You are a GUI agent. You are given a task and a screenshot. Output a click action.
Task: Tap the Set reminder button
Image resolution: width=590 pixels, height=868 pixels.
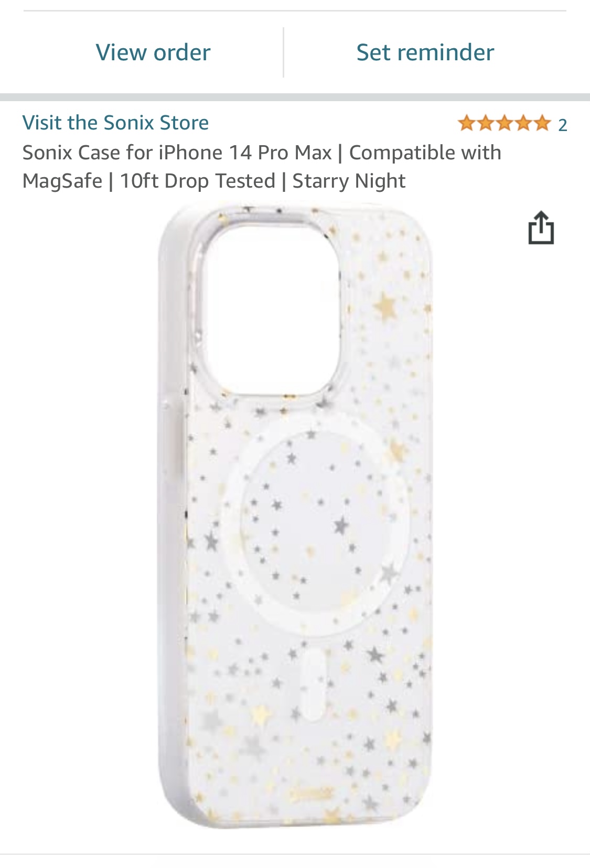[x=425, y=52]
